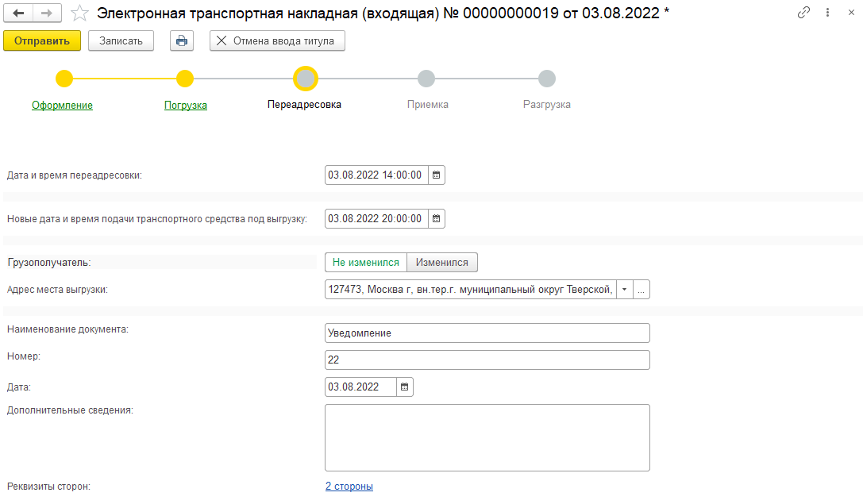Open the address ellipsis selection button
The height and width of the screenshot is (504, 863).
[641, 290]
